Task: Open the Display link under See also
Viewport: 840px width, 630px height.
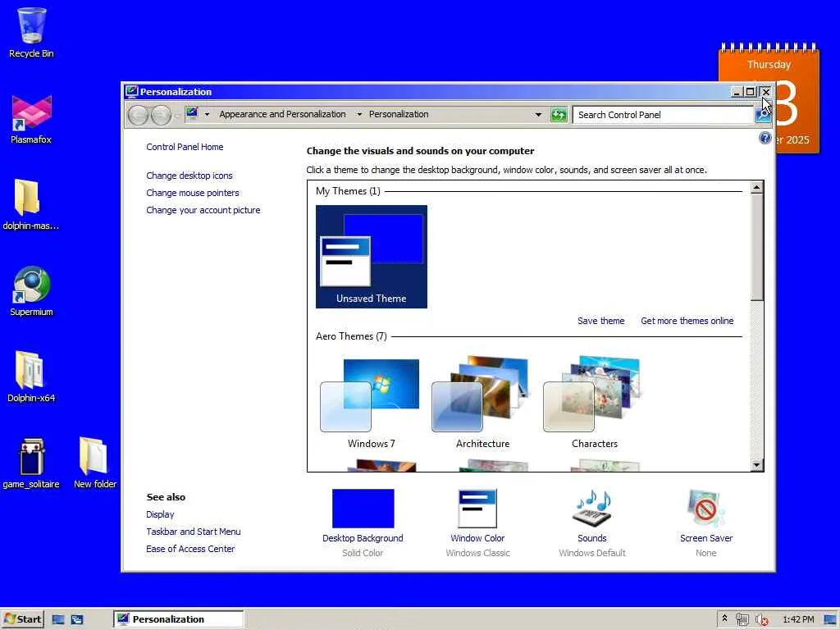Action: point(160,514)
